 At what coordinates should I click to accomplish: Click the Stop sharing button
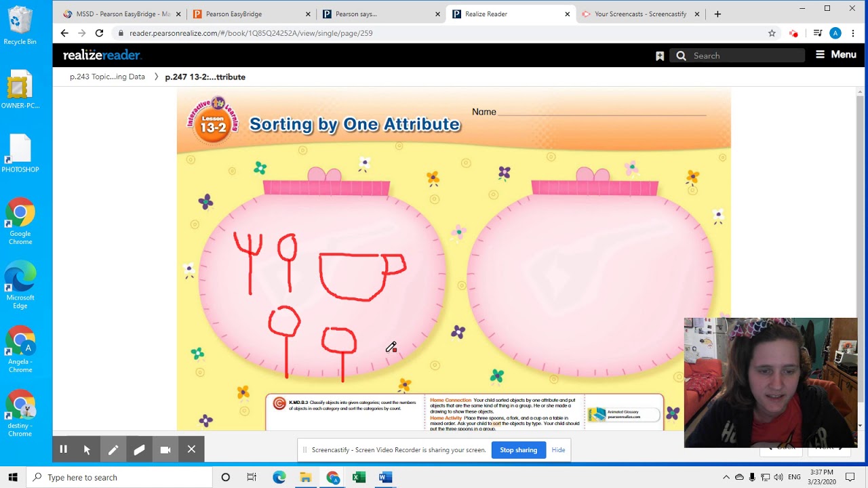coord(519,450)
